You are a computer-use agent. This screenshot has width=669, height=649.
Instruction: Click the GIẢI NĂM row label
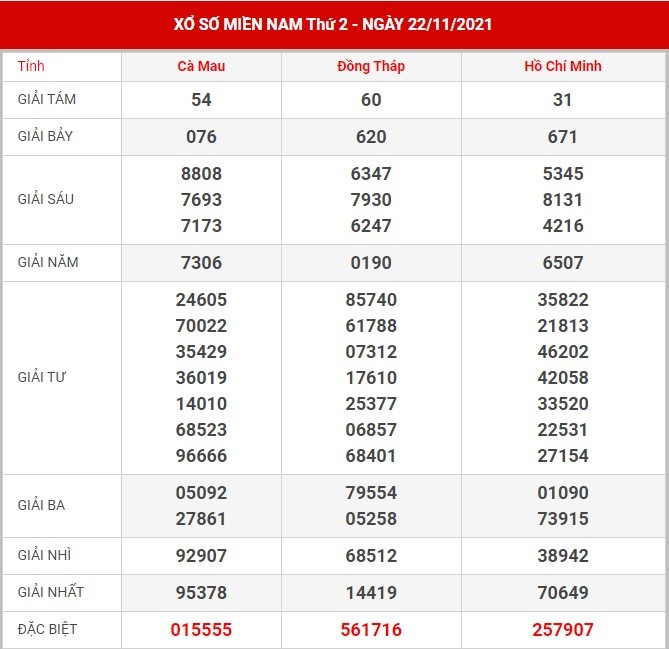click(x=48, y=262)
